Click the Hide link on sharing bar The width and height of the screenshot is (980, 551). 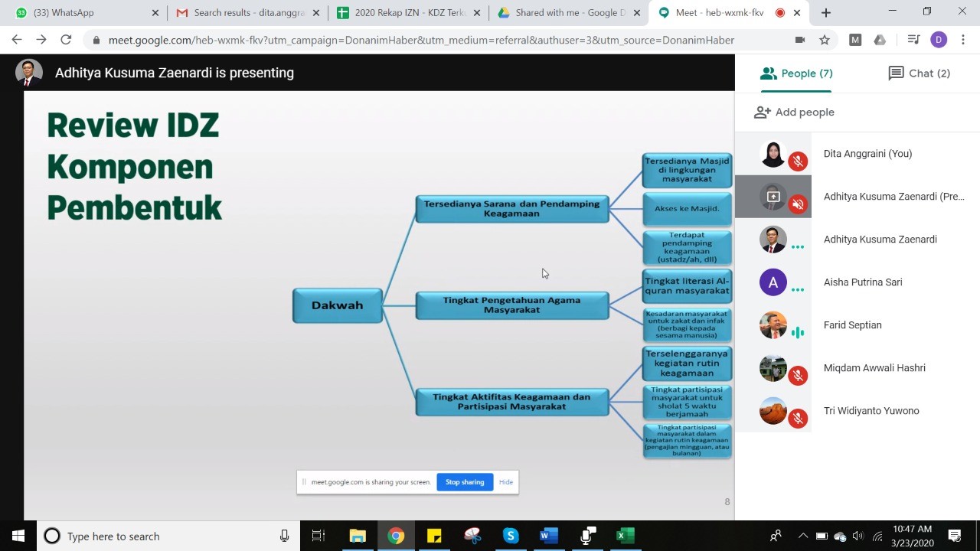click(x=506, y=482)
